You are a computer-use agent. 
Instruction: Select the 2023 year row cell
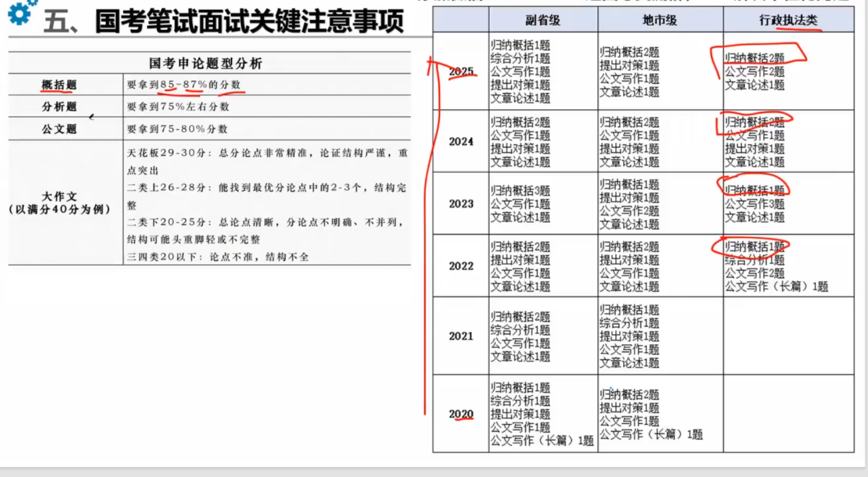coord(461,204)
